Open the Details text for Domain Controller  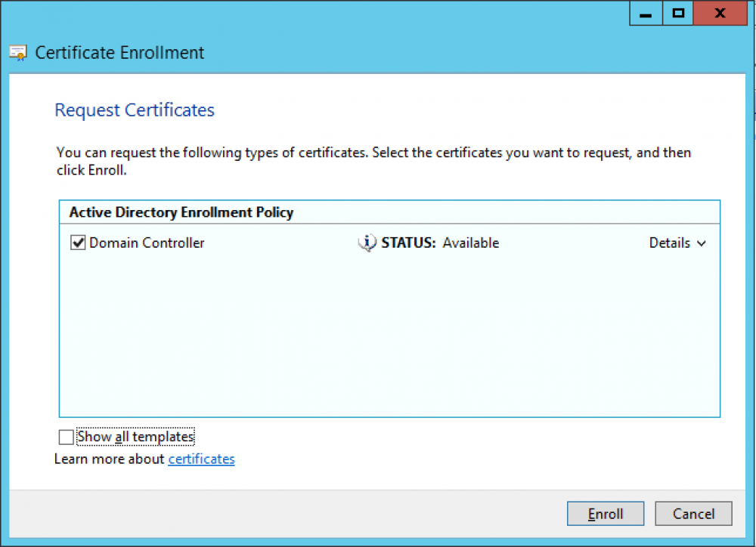tap(669, 243)
